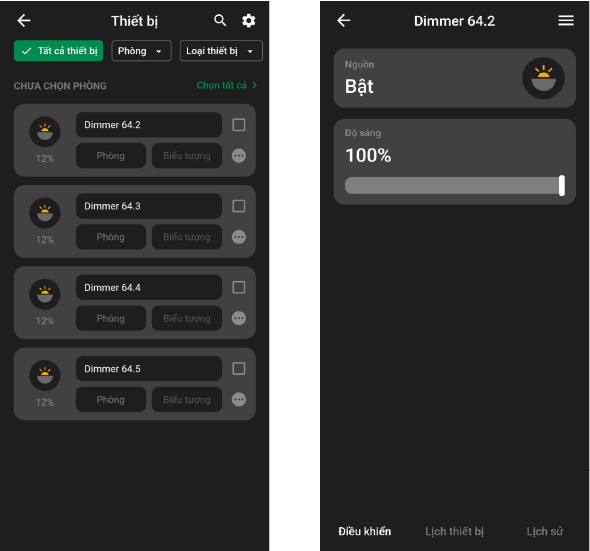The width and height of the screenshot is (590, 551).
Task: Open more options for Dimmer 64.3
Action: [239, 237]
